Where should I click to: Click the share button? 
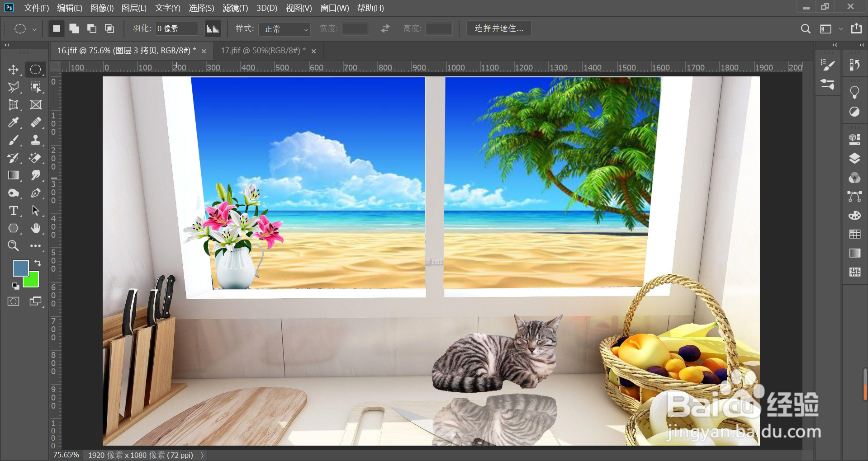point(856,28)
